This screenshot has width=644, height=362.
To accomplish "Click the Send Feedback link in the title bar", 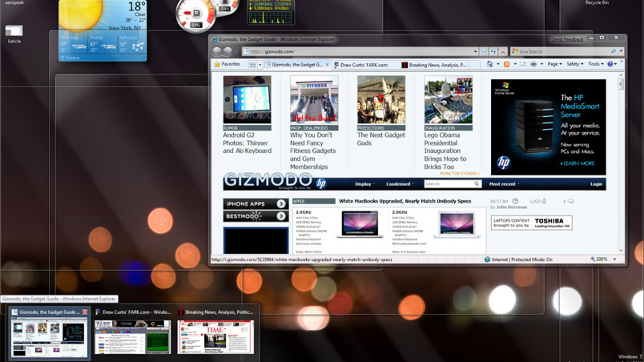I will click(568, 39).
